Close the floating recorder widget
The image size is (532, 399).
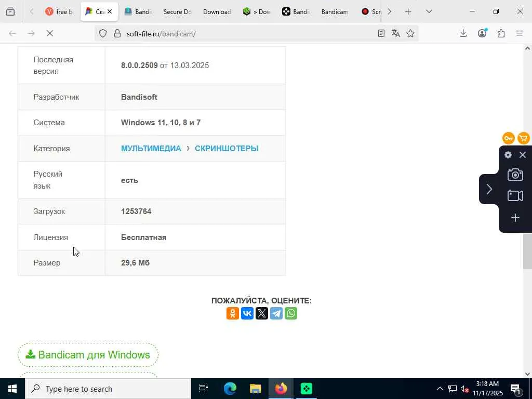pyautogui.click(x=523, y=155)
